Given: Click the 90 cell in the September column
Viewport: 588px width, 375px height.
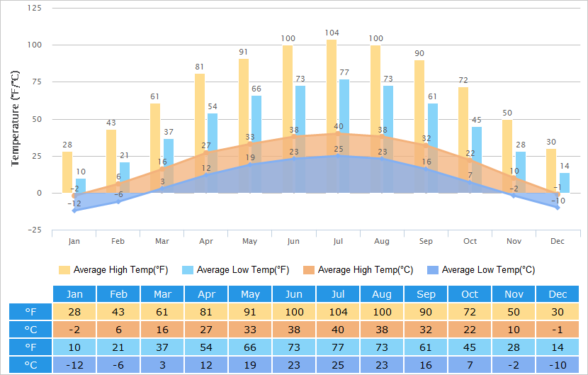Looking at the screenshot, I should tap(426, 312).
